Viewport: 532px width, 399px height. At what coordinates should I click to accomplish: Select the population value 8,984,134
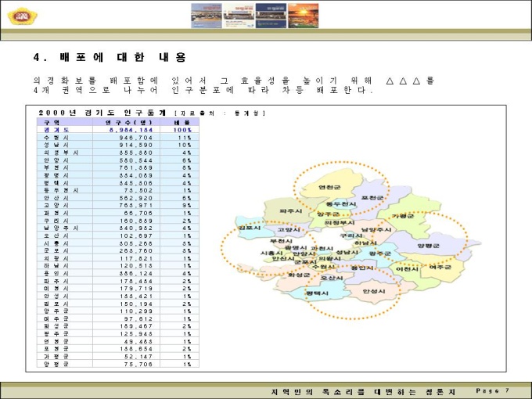tap(131, 130)
